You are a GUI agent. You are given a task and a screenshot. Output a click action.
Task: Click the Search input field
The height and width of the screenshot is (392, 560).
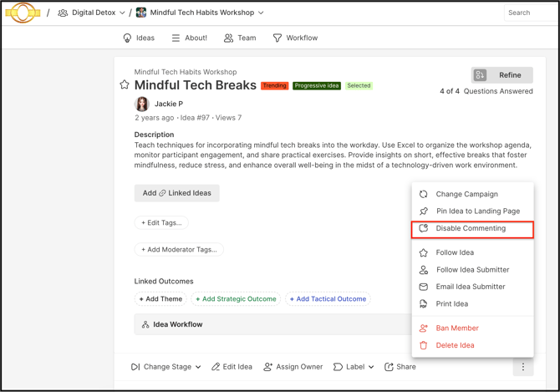[x=531, y=13]
